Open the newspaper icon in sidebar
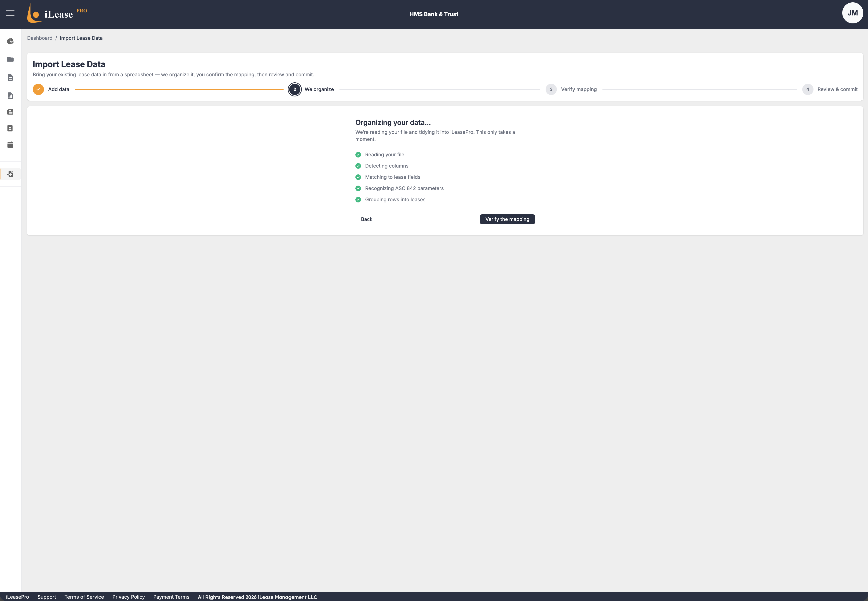This screenshot has height=601, width=868. point(10,112)
